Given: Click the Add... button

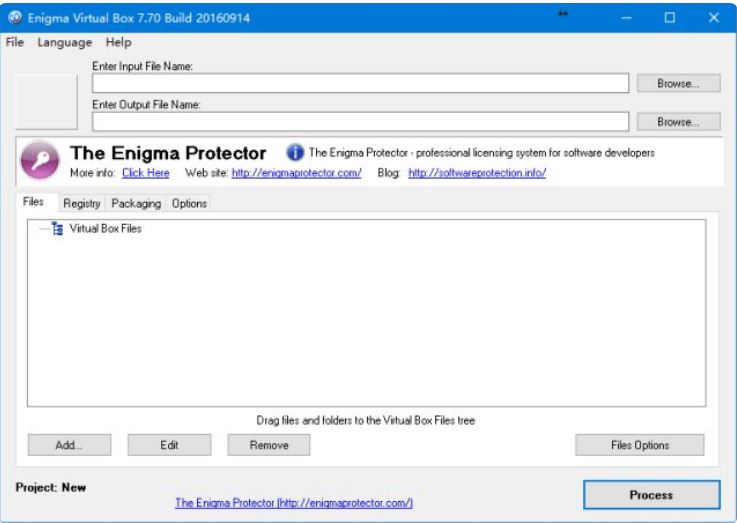Looking at the screenshot, I should click(x=70, y=445).
